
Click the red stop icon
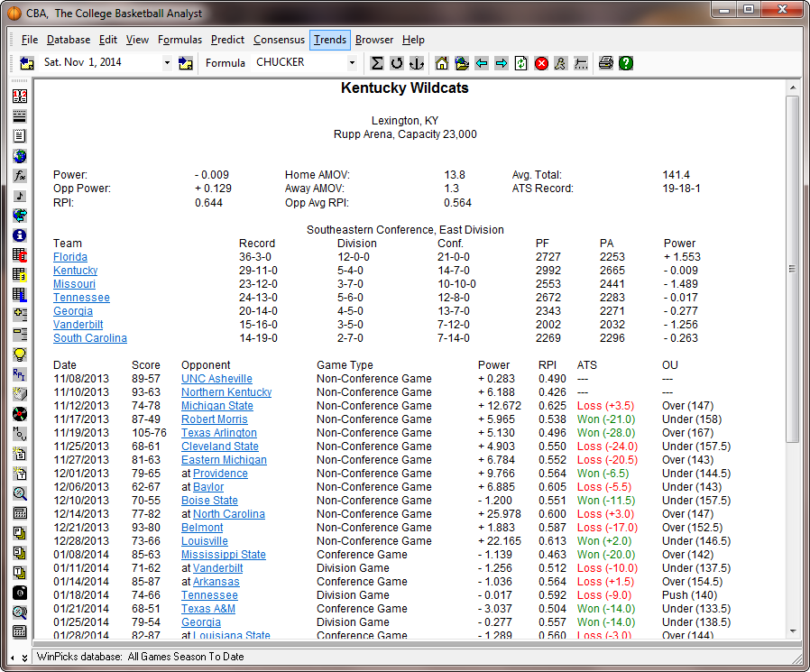[x=541, y=63]
